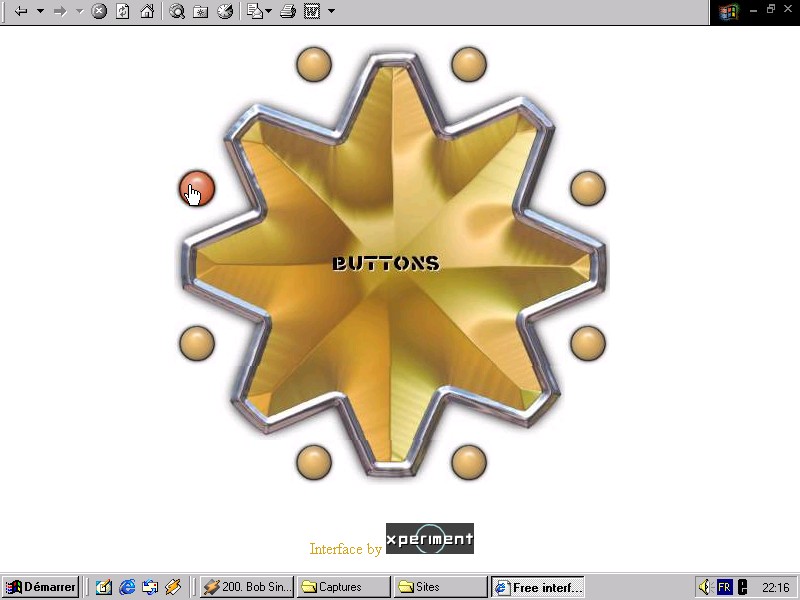Viewport: 800px width, 600px height.
Task: Click the Windows flag throbber logo
Action: [x=729, y=11]
